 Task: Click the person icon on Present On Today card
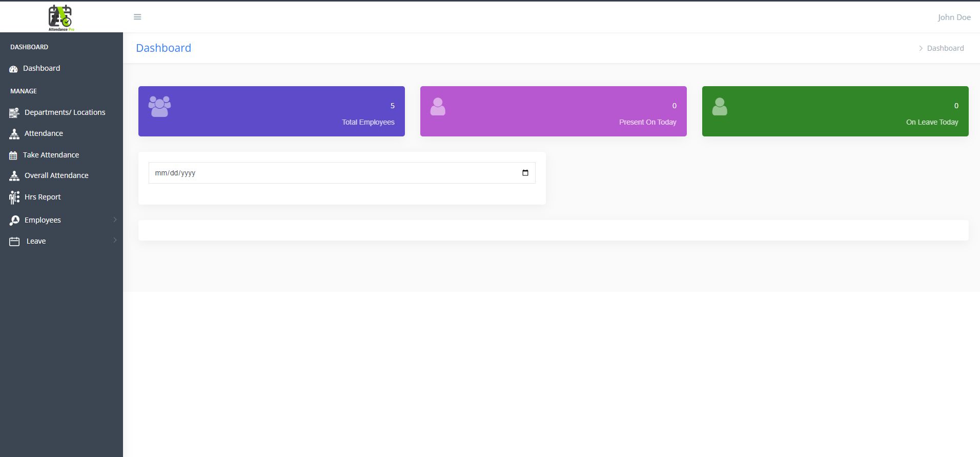[x=438, y=107]
